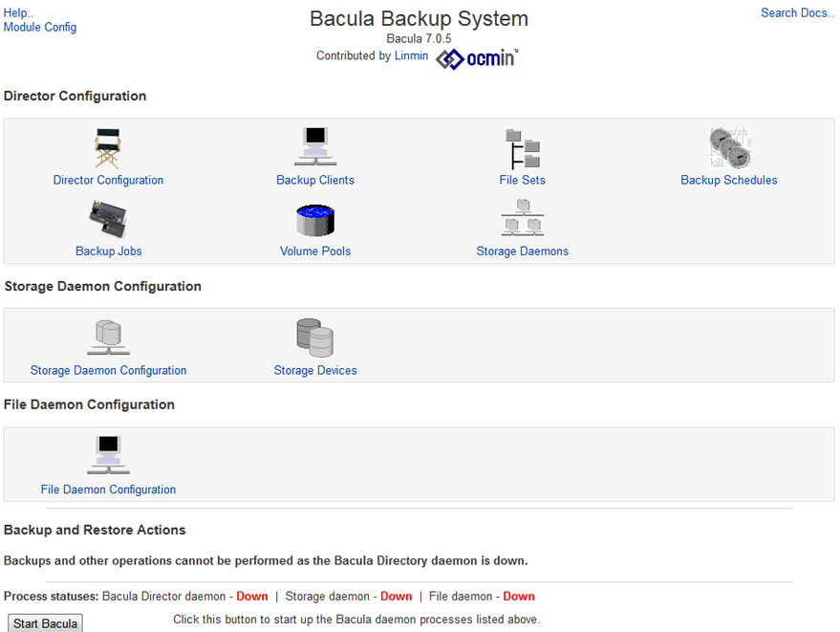Viewport: 840px width, 632px height.
Task: Click the Storage Daemons network icon
Action: tap(523, 218)
